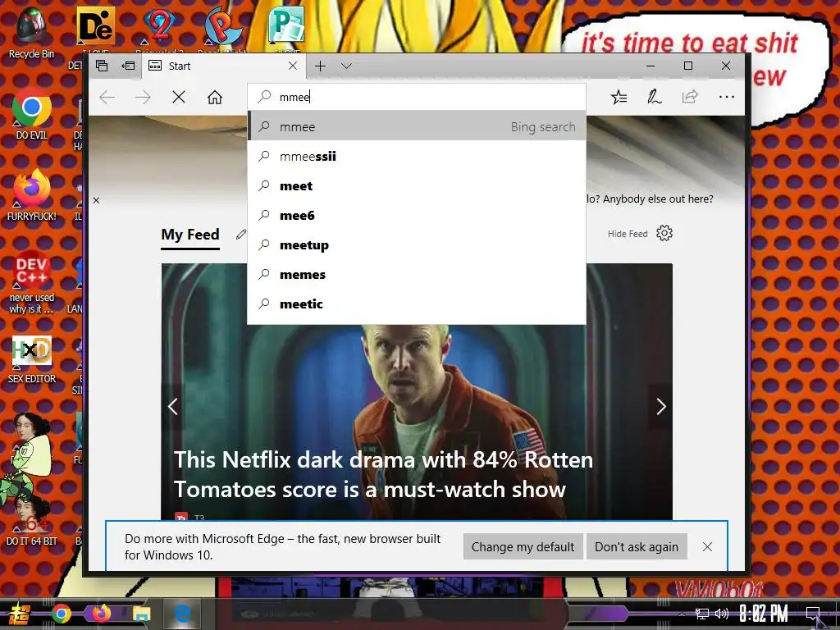Select the mee6 suggestion
The height and width of the screenshot is (630, 840).
(x=416, y=216)
